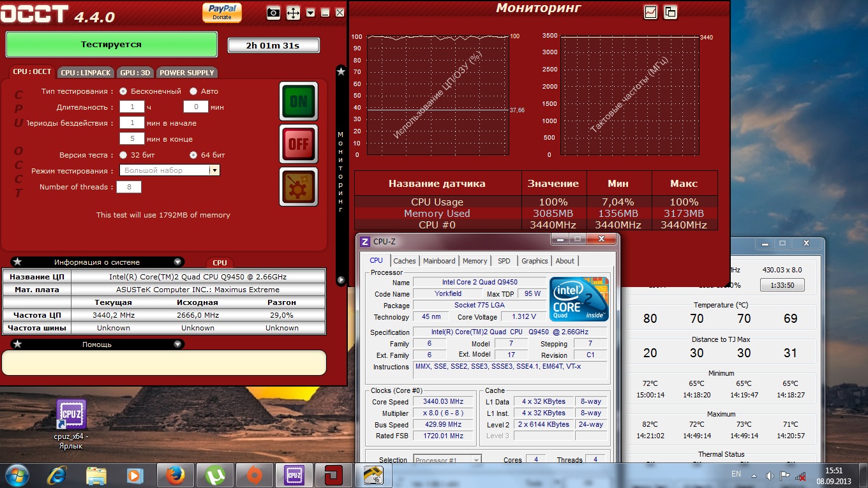Open Origin from the taskbar

[x=254, y=475]
